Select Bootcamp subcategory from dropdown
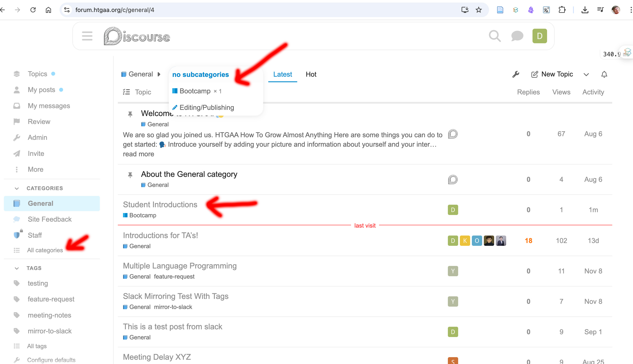This screenshot has height=364, width=633. [x=195, y=91]
